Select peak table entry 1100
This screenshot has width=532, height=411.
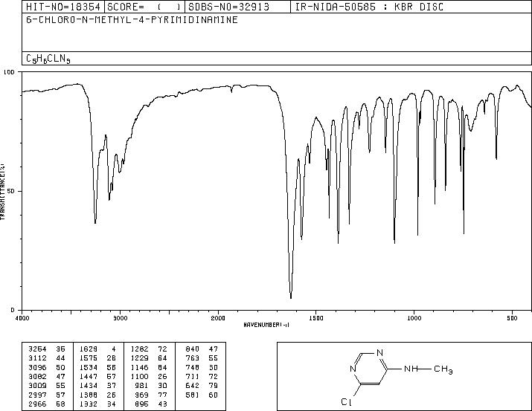pyautogui.click(x=139, y=376)
